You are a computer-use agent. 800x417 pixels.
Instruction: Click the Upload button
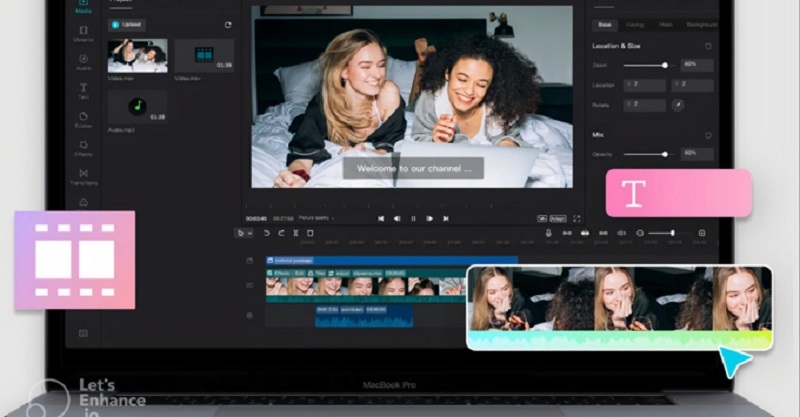click(x=125, y=24)
